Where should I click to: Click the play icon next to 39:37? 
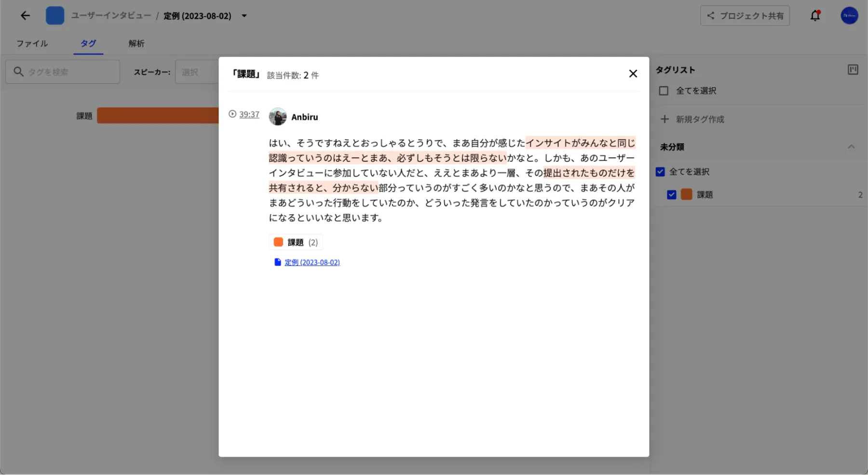(x=232, y=114)
